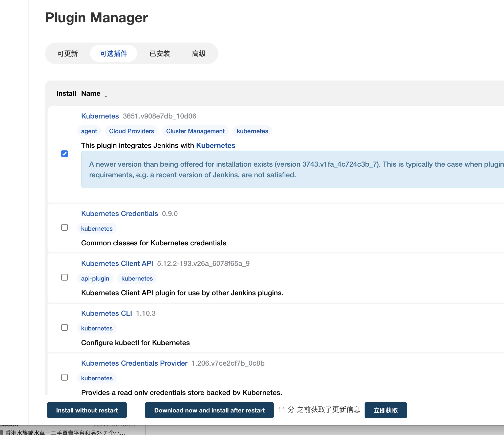The width and height of the screenshot is (504, 435).
Task: Click the Install column header
Action: click(x=66, y=93)
